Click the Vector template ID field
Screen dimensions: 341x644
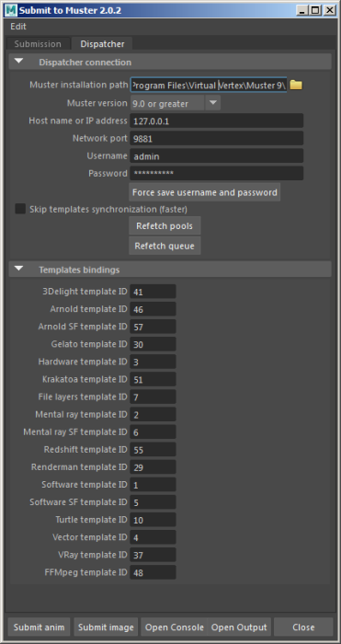tap(153, 537)
